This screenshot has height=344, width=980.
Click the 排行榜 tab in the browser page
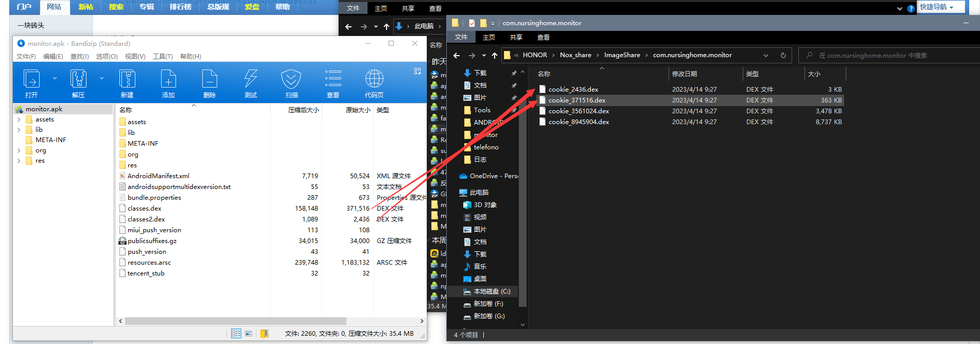pos(180,7)
